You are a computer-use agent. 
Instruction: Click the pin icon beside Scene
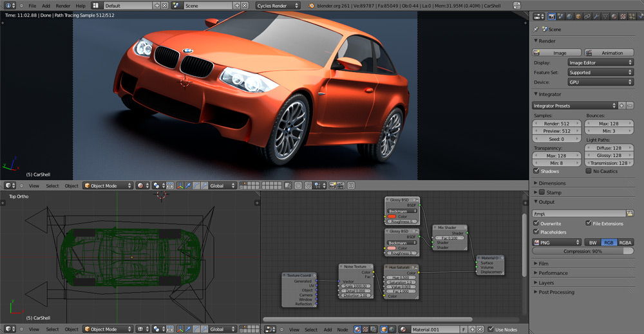tap(536, 29)
